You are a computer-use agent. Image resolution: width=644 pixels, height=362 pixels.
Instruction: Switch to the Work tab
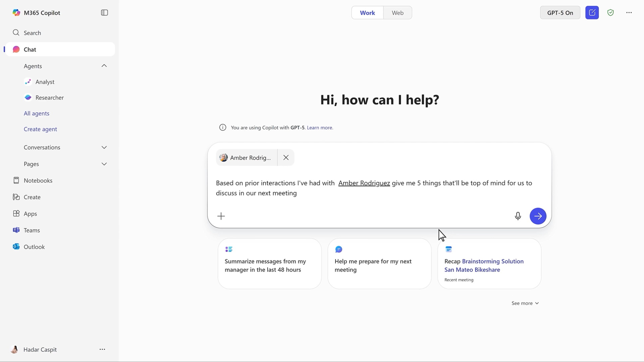(367, 13)
